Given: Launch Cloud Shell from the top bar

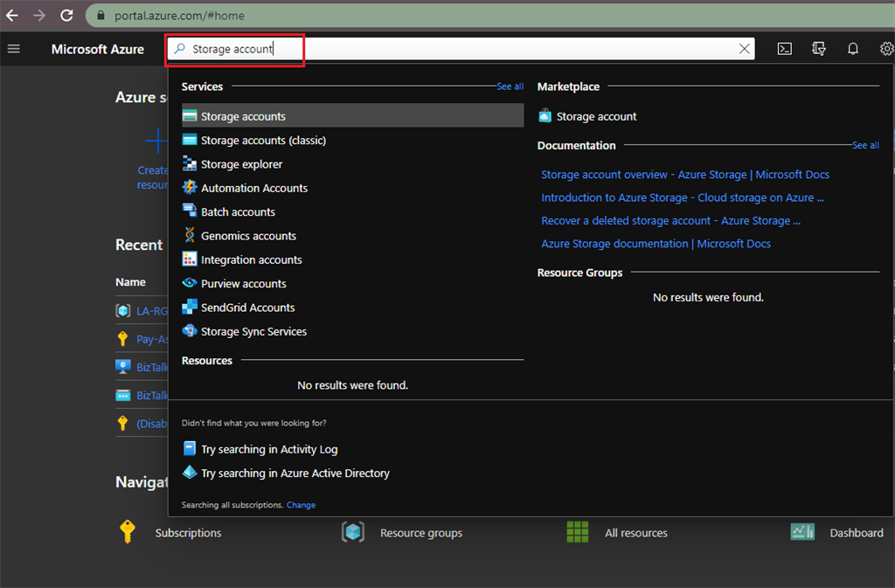Looking at the screenshot, I should (x=785, y=49).
